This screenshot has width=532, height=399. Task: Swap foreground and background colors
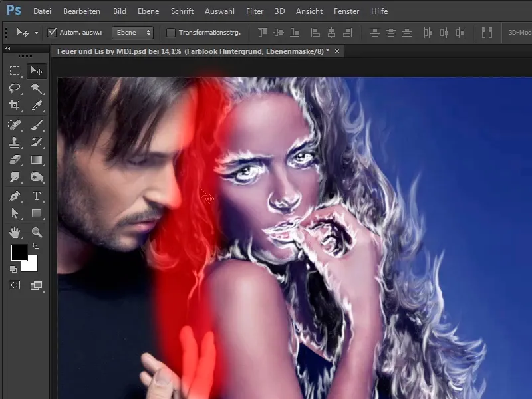(x=35, y=247)
